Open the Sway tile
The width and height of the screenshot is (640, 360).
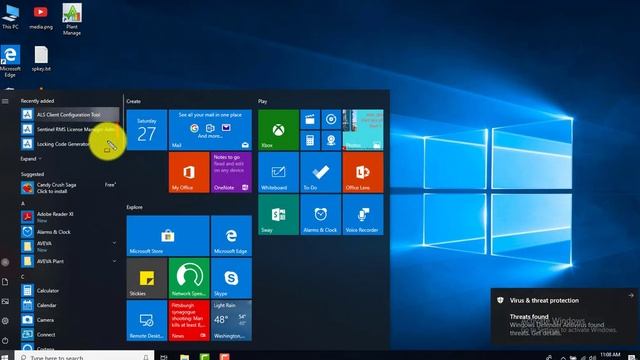point(278,215)
